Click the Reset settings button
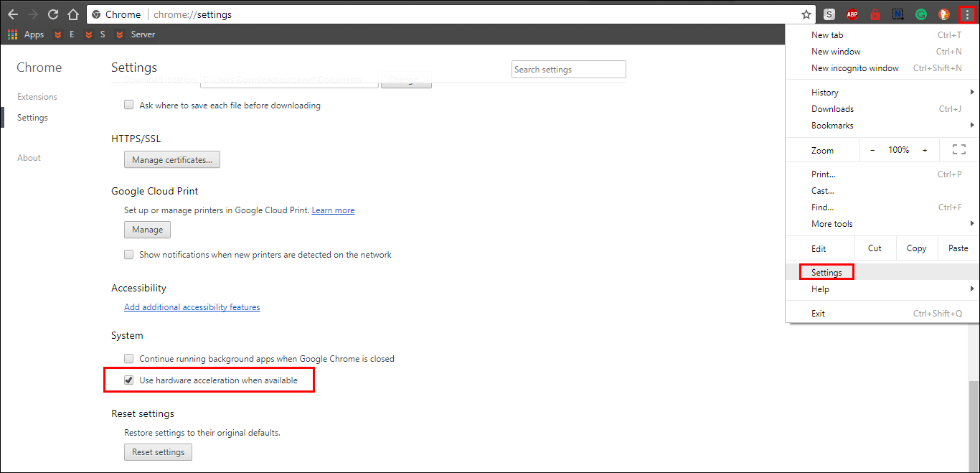Screen dimensions: 980x473 (158, 452)
